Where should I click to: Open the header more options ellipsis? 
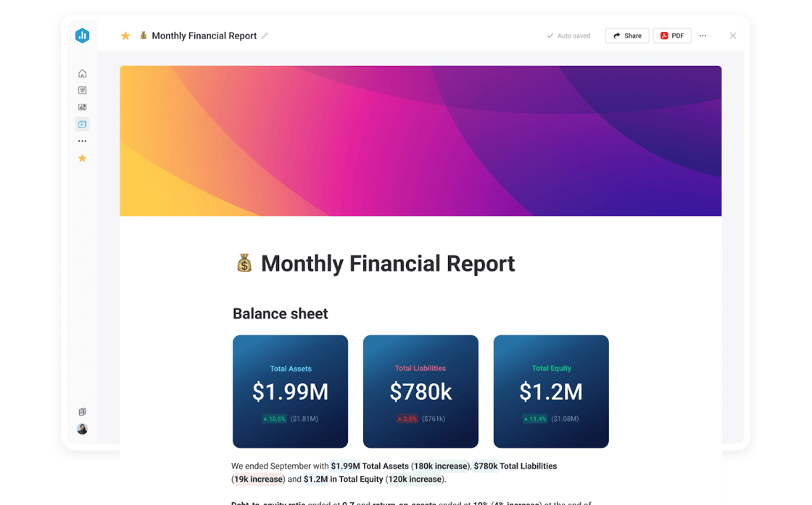click(x=703, y=36)
